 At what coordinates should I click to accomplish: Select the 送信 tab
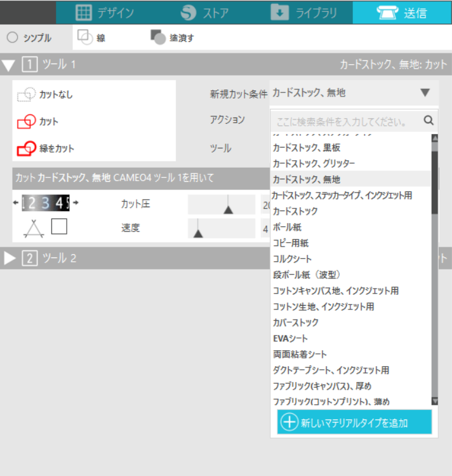click(402, 13)
